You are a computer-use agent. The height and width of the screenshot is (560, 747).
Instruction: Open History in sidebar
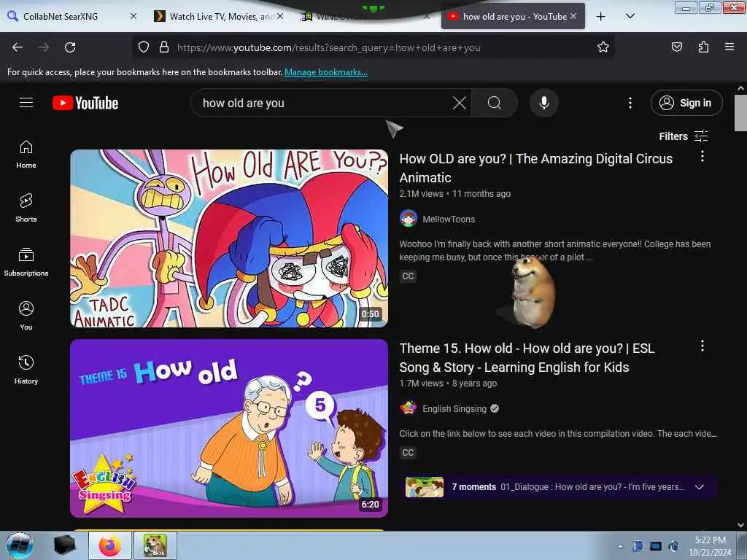click(x=26, y=370)
